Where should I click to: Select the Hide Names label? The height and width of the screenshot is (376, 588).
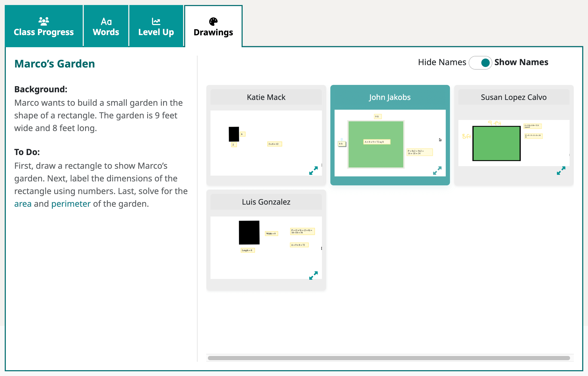click(x=442, y=62)
